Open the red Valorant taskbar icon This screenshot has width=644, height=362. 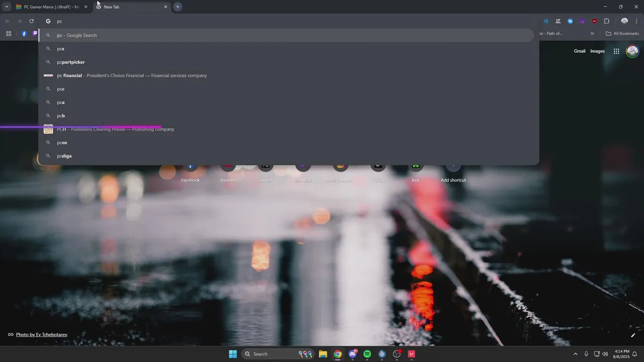point(412,354)
